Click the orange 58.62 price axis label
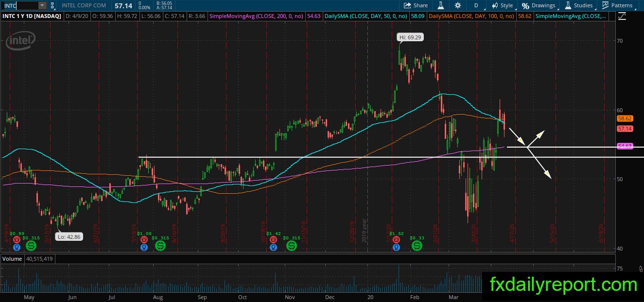The width and height of the screenshot is (644, 302). click(625, 118)
